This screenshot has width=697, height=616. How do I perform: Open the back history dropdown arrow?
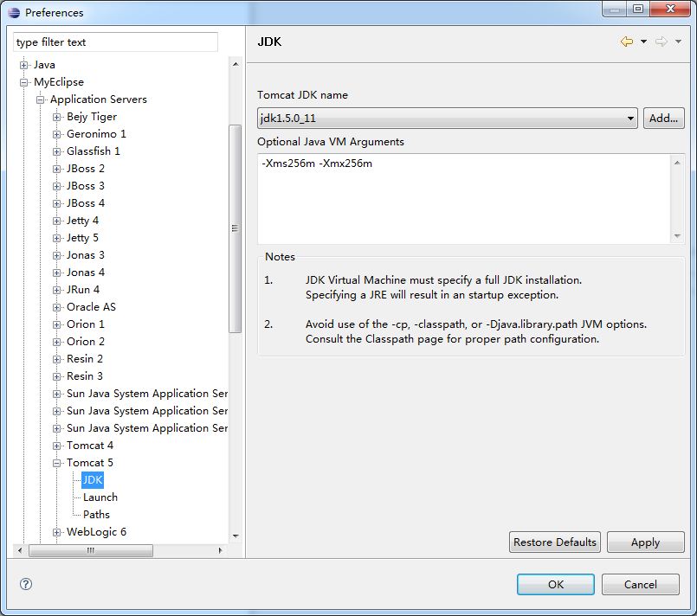[643, 42]
